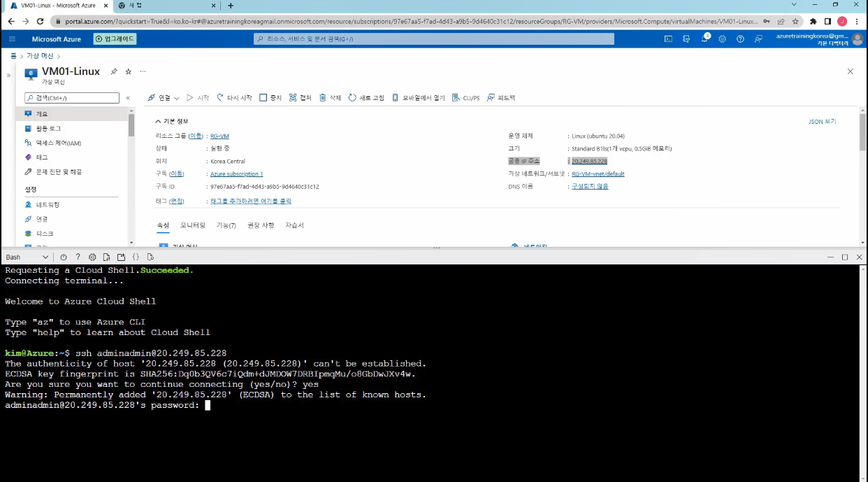Select 개요 overview in sidebar
868x482 pixels.
point(72,113)
